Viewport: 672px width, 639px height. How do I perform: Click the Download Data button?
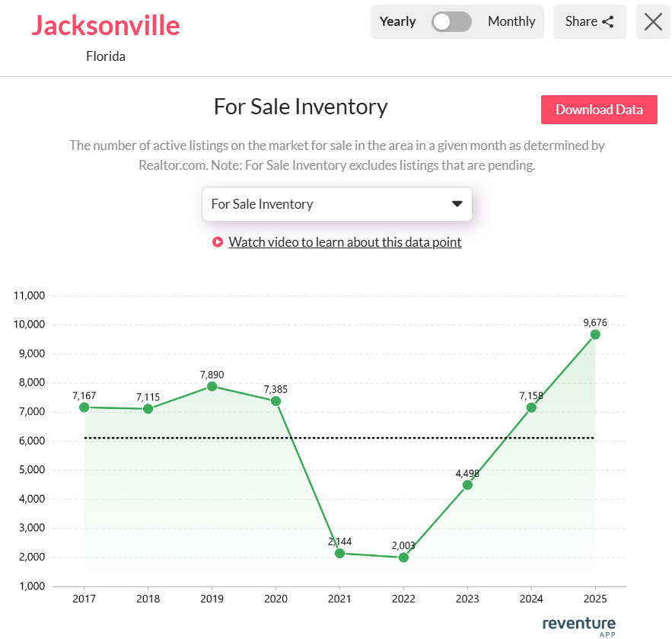coord(599,110)
